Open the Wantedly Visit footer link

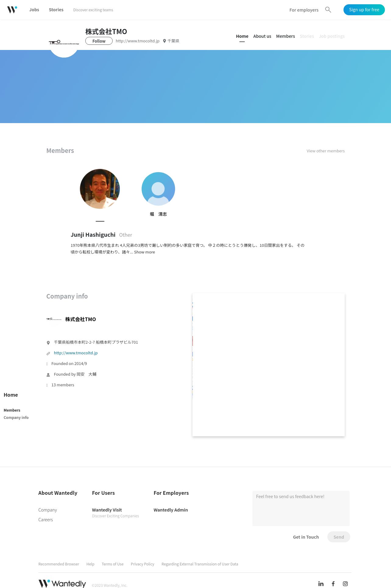(107, 510)
